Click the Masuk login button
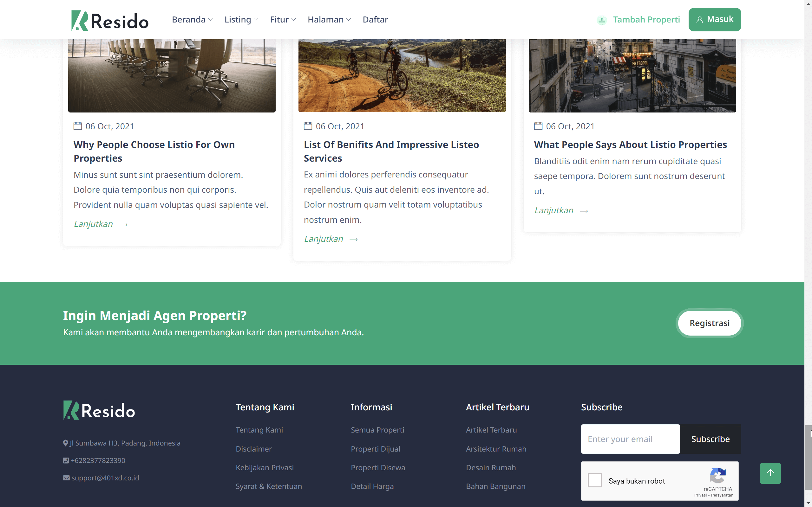Image resolution: width=812 pixels, height=507 pixels. [714, 19]
